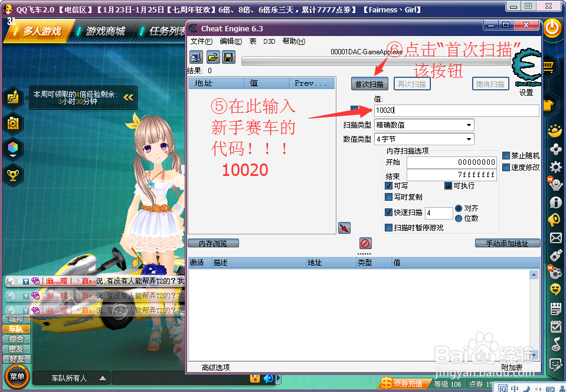Select 对齐 radio button
The image size is (566, 392).
tap(459, 208)
